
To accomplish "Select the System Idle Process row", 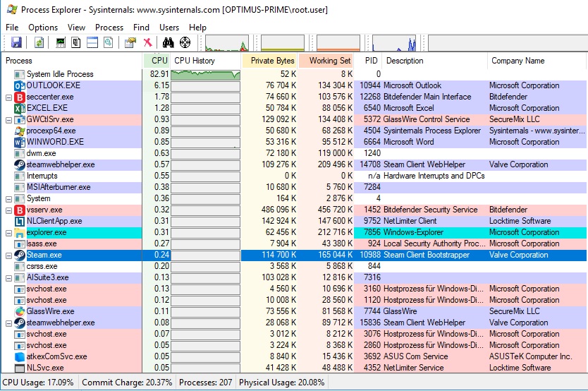I will point(294,74).
